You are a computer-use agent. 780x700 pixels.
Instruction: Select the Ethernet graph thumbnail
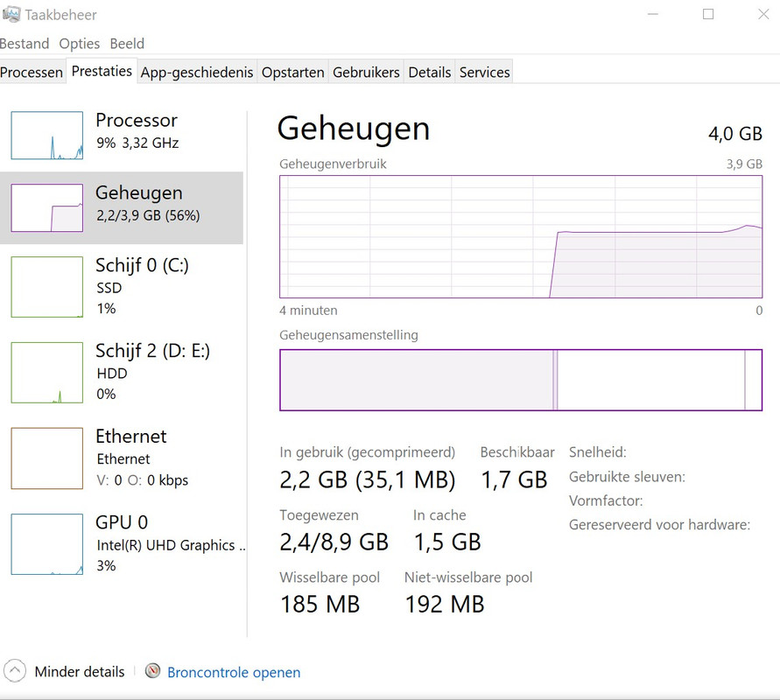47,458
